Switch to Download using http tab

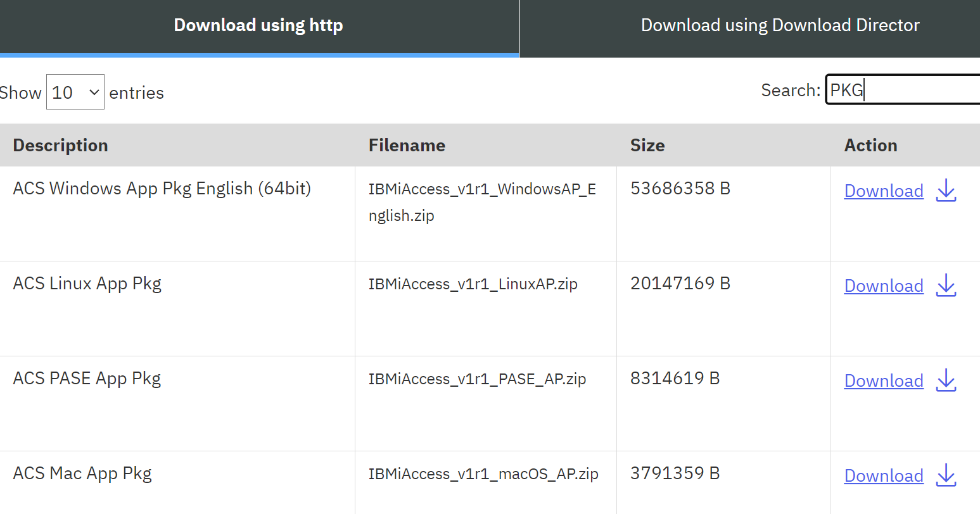click(259, 27)
